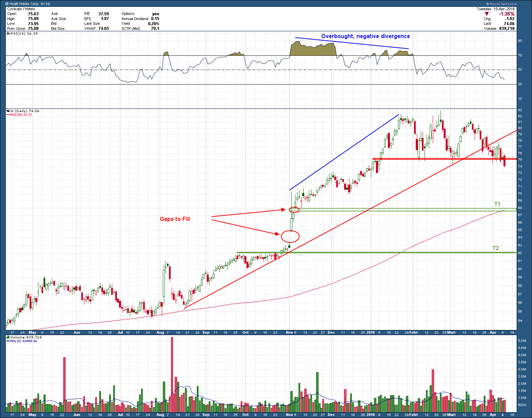Screen dimensions: 532x418
Task: Click the 68 label on the price axis
Action: pos(520,208)
